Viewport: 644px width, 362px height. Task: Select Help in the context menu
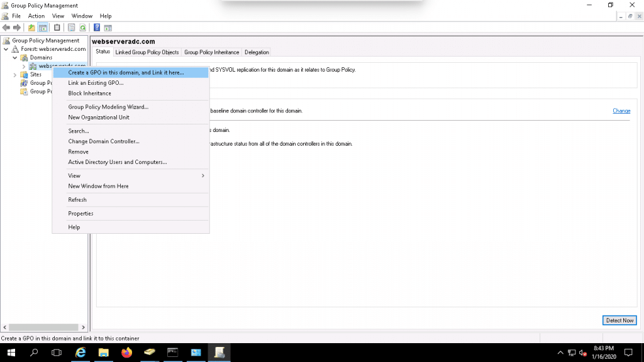131,227
